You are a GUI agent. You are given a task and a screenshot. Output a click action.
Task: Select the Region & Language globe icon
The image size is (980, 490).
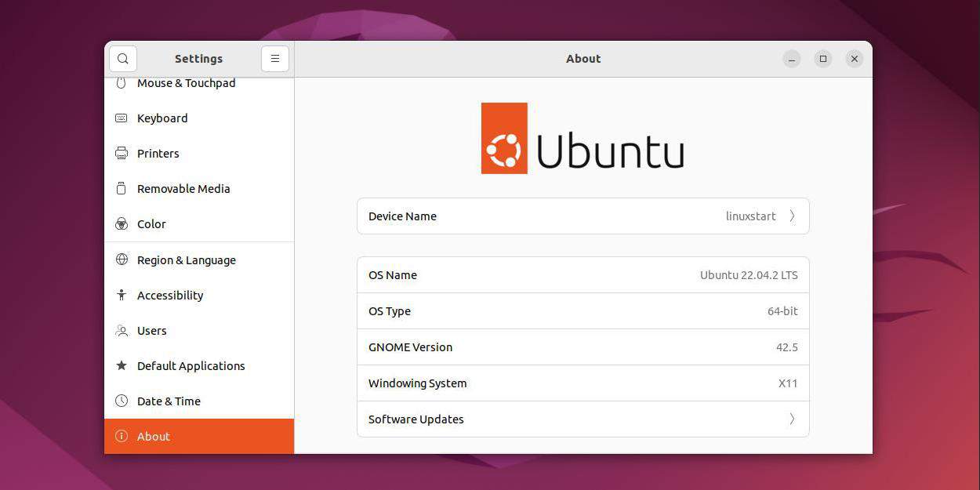122,260
